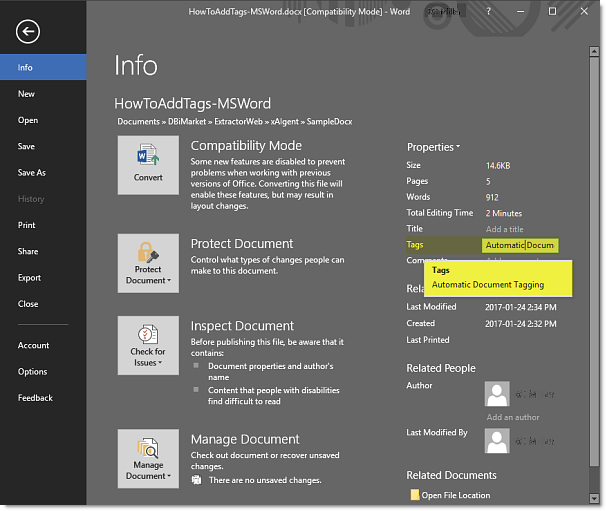Viewport: 606px width, 511px height.
Task: Click the Words value 912
Action: coord(492,198)
